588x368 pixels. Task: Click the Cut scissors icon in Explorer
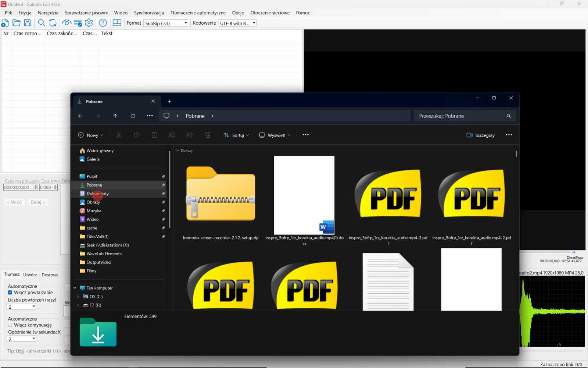[119, 135]
